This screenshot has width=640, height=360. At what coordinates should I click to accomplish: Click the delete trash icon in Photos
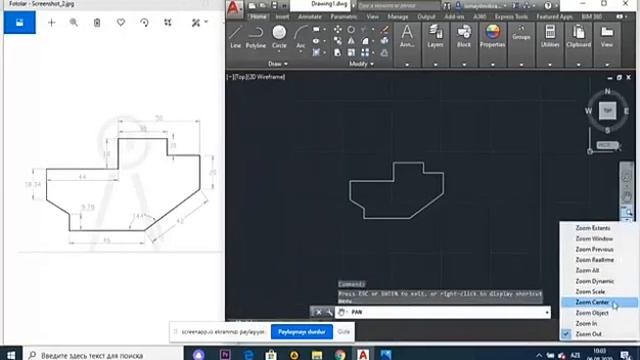coord(97,22)
